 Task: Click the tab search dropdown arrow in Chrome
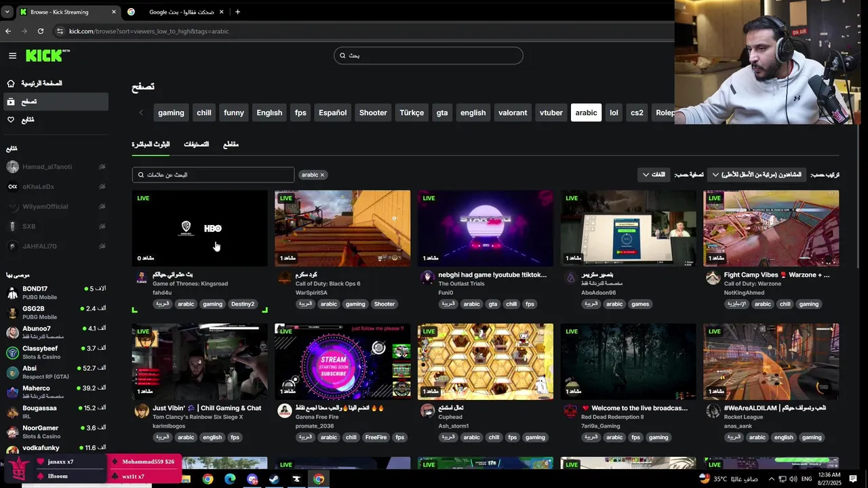tap(7, 12)
